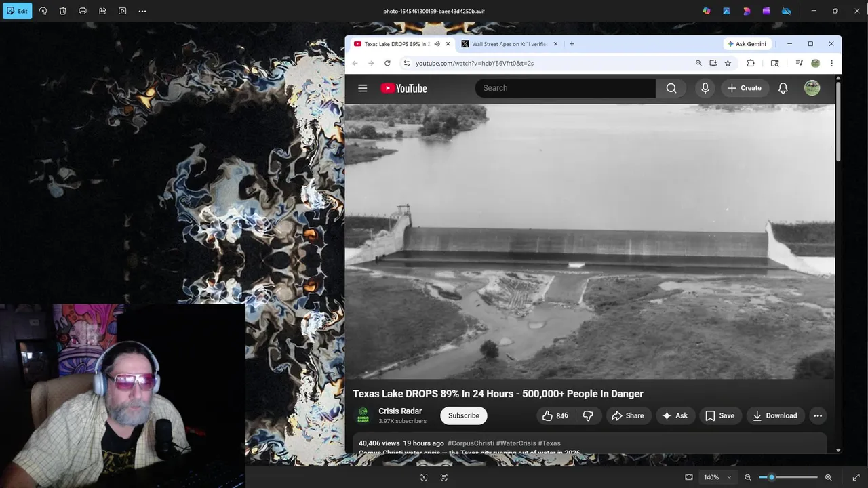The image size is (868, 488).
Task: Click the Edit button in Photos app
Action: [18, 11]
